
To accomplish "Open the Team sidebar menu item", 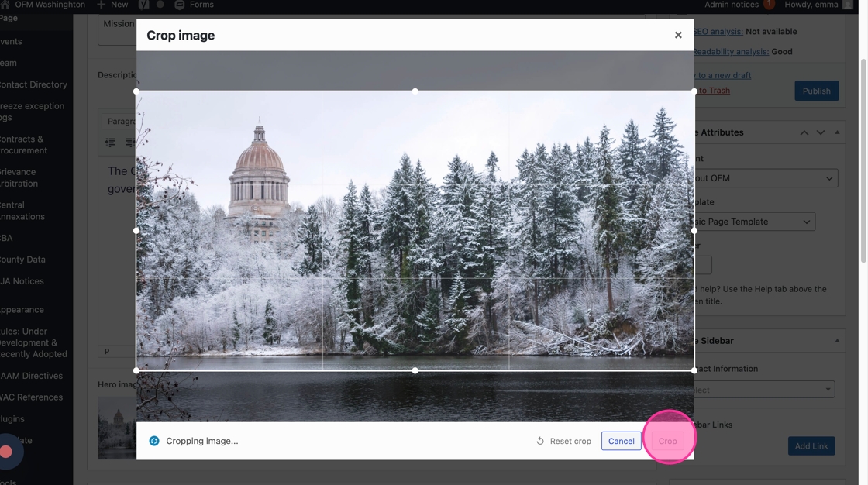I will pyautogui.click(x=9, y=63).
